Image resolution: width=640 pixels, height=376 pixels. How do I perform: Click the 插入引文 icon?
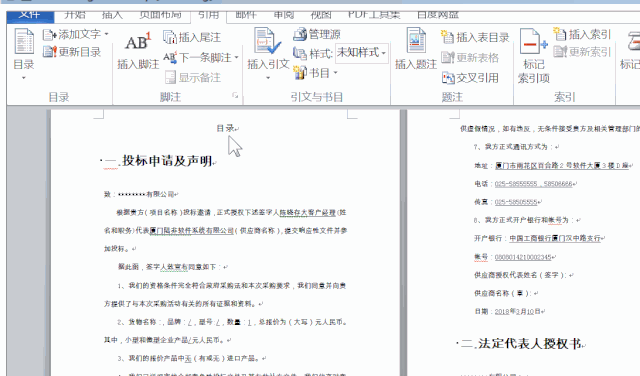coord(267,41)
